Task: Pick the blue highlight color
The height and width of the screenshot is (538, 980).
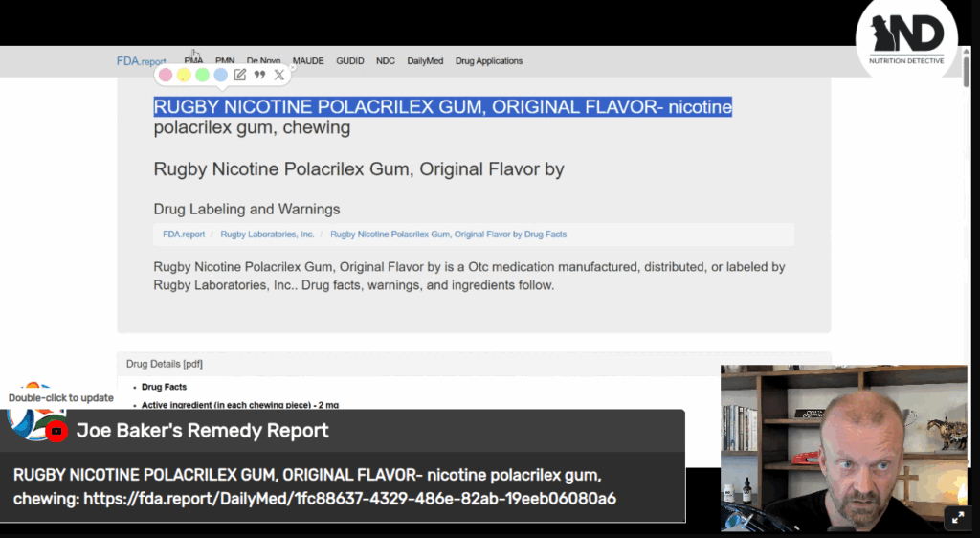Action: (221, 75)
